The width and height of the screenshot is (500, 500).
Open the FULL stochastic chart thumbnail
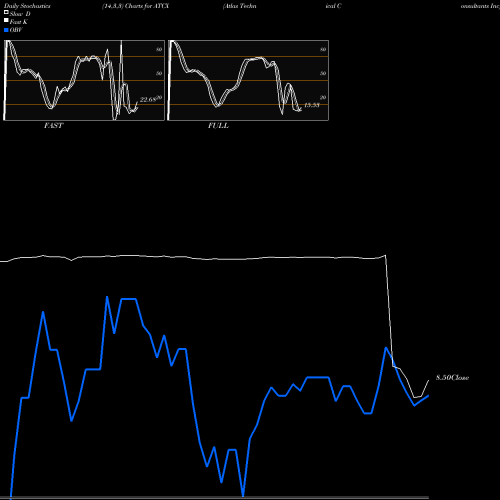[248, 80]
